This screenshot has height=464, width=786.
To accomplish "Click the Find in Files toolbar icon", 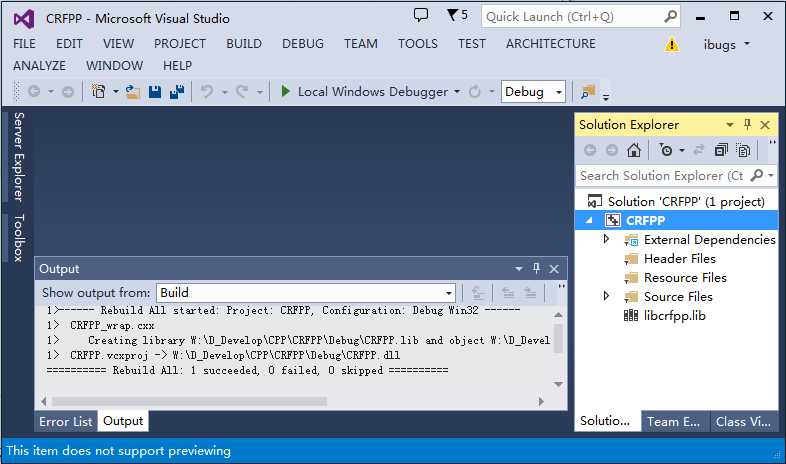I will pyautogui.click(x=587, y=92).
